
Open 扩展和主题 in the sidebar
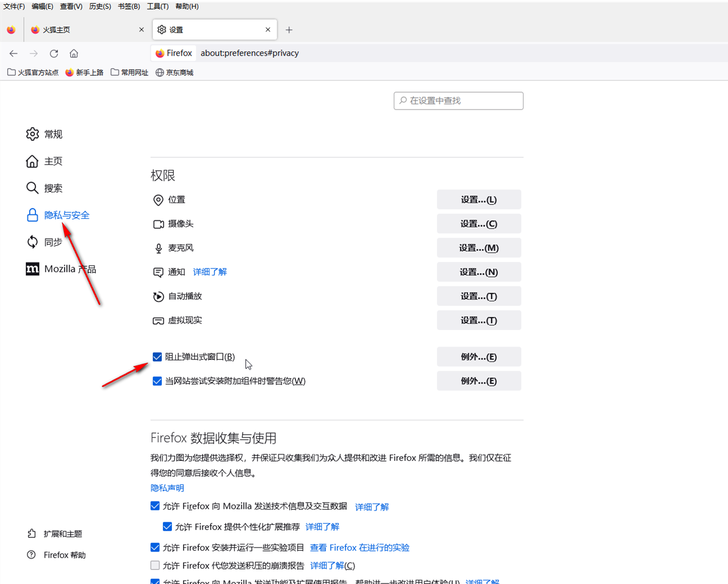(x=54, y=533)
